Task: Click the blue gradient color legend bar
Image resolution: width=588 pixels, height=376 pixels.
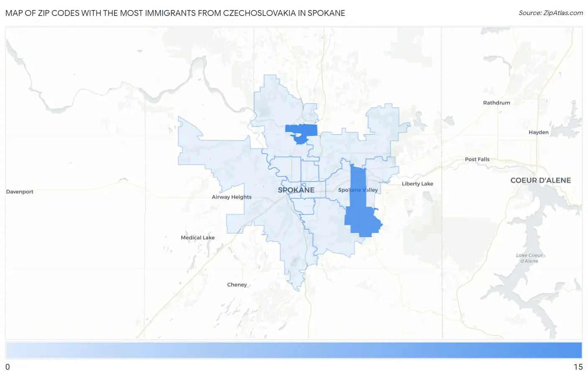Action: 294,350
